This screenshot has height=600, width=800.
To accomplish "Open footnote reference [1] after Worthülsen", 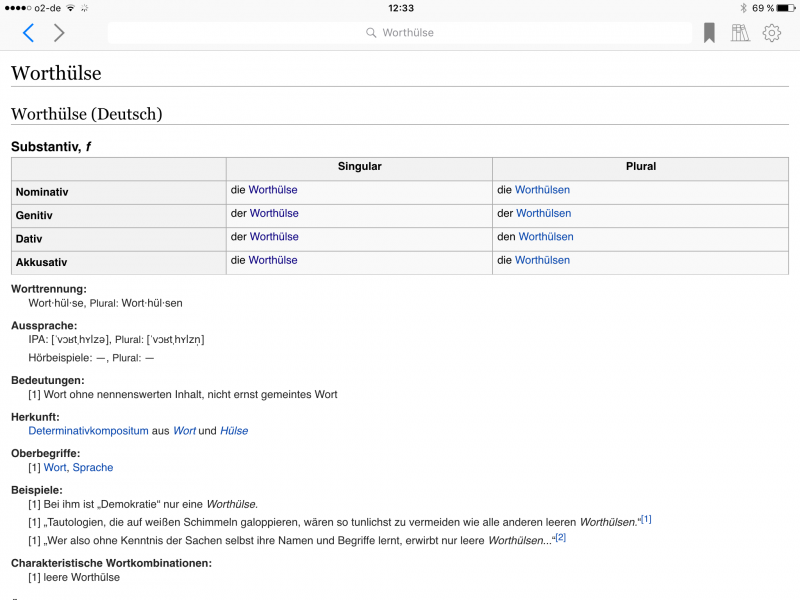I will (x=646, y=519).
